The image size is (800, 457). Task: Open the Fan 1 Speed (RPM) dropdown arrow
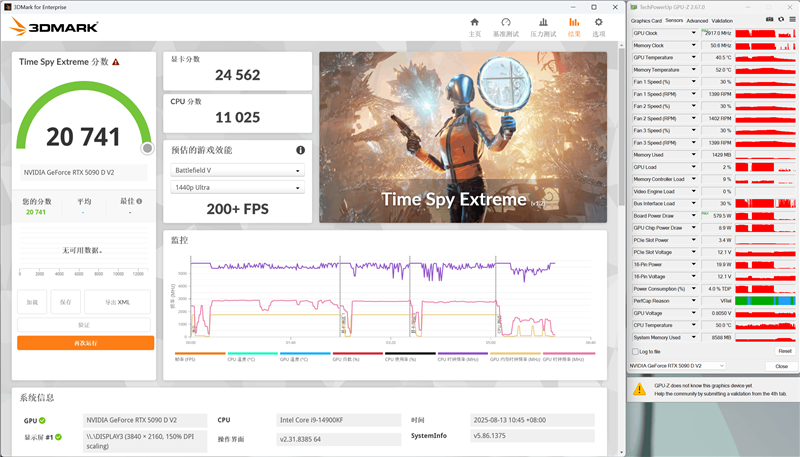coord(693,94)
